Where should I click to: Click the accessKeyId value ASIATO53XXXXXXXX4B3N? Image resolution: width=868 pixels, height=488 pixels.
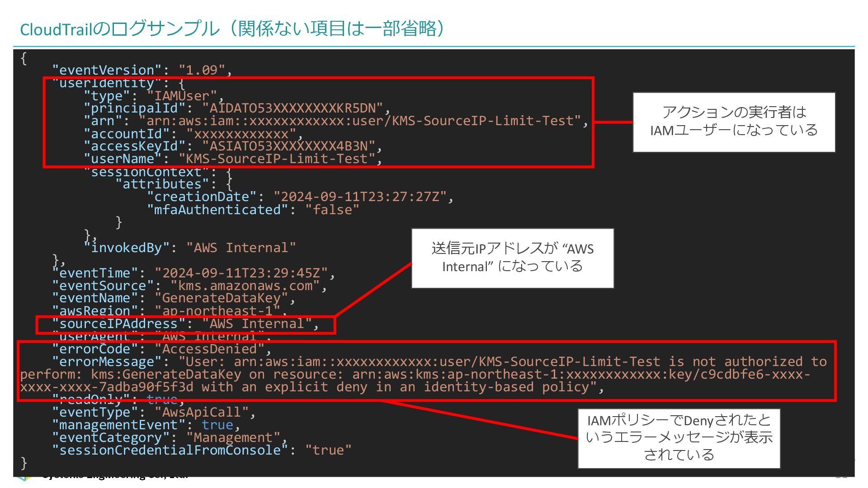(x=288, y=146)
